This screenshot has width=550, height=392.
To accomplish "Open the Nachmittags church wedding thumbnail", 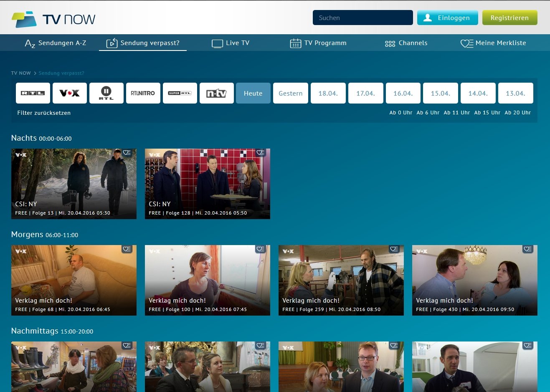I will pos(208,367).
